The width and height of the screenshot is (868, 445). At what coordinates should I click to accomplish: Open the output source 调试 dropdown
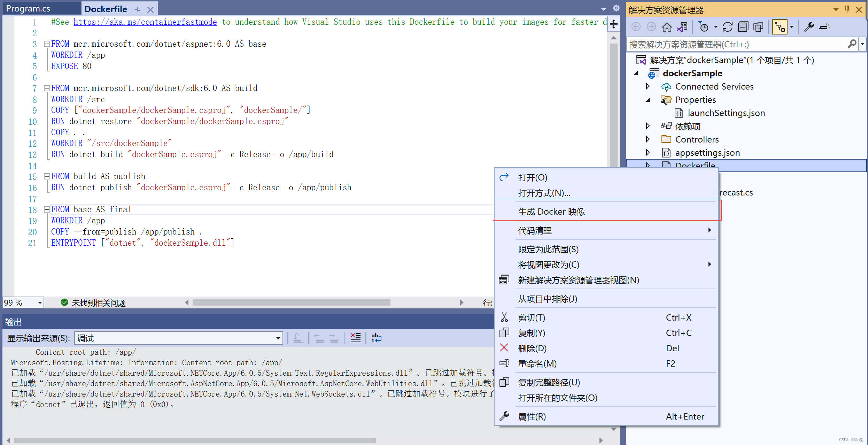coord(278,338)
